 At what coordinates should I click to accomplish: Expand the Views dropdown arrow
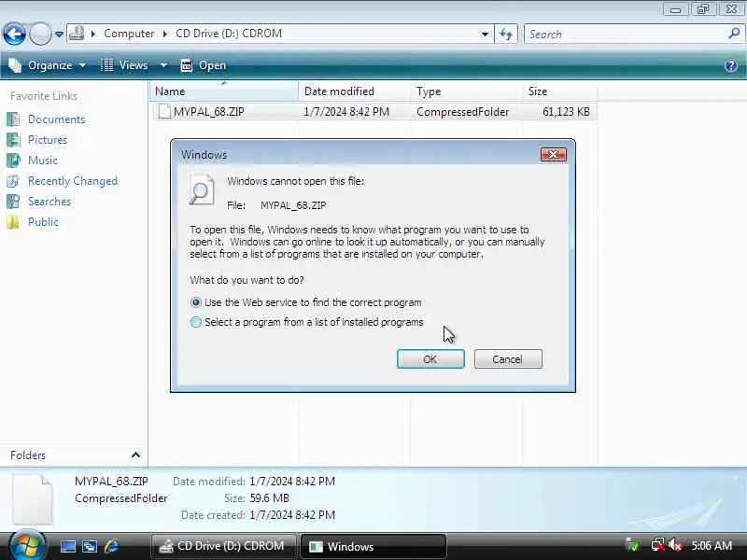163,65
